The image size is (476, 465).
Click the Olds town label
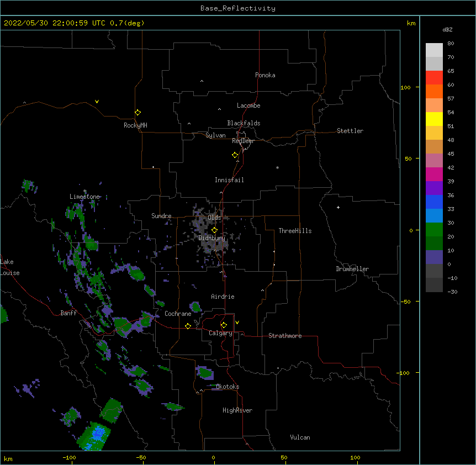coord(214,218)
